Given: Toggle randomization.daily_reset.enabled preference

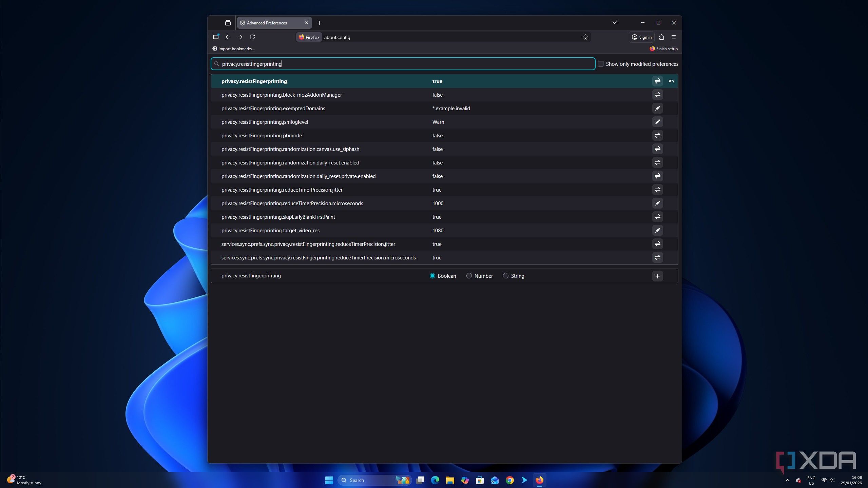Looking at the screenshot, I should [x=657, y=162].
